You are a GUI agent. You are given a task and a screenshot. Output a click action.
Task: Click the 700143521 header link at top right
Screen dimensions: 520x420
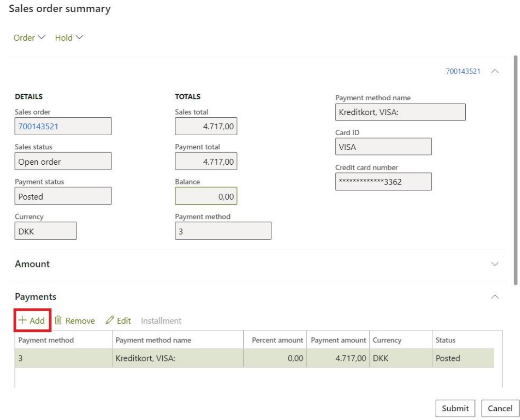point(462,71)
